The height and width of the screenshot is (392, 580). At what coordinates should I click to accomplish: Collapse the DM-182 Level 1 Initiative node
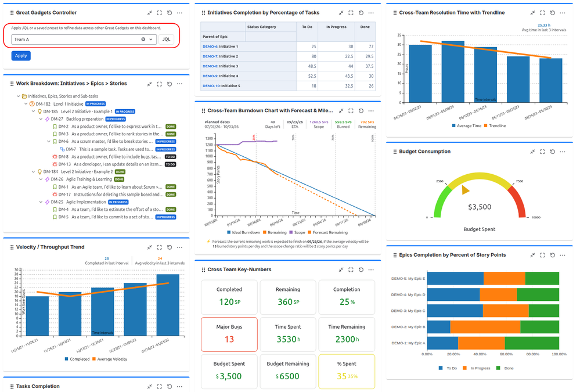(x=26, y=104)
